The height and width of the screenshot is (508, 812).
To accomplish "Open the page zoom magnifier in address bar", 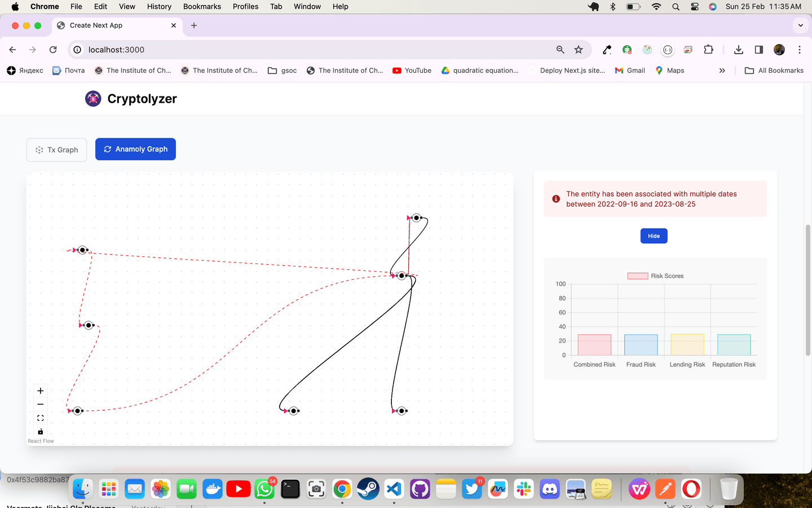I will 560,50.
